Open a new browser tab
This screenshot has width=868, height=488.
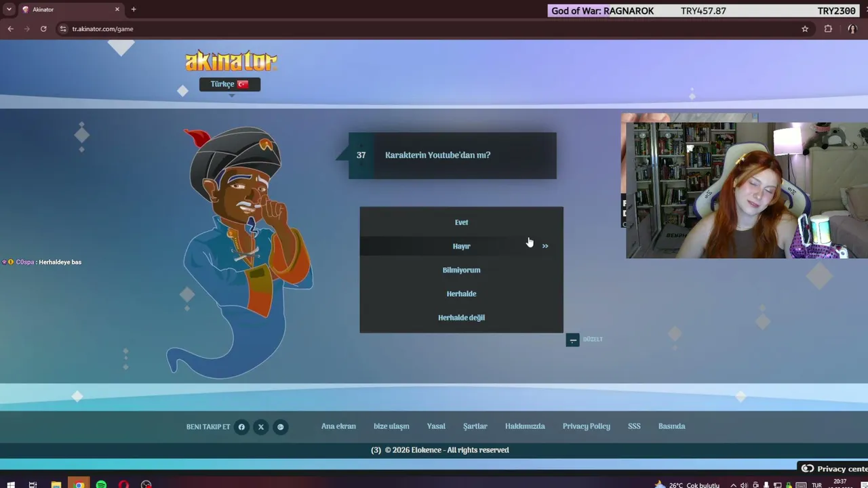pos(134,9)
